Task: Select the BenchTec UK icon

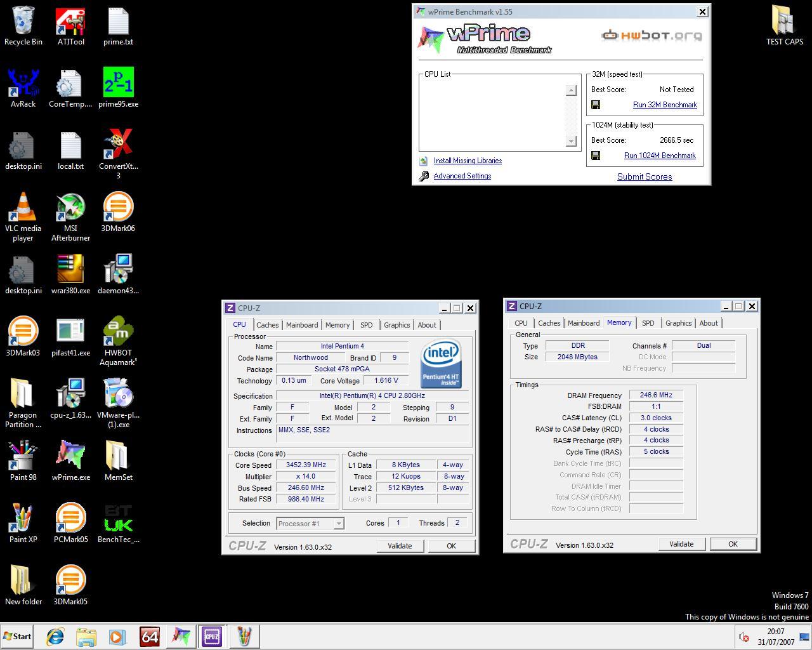Action: click(x=118, y=524)
